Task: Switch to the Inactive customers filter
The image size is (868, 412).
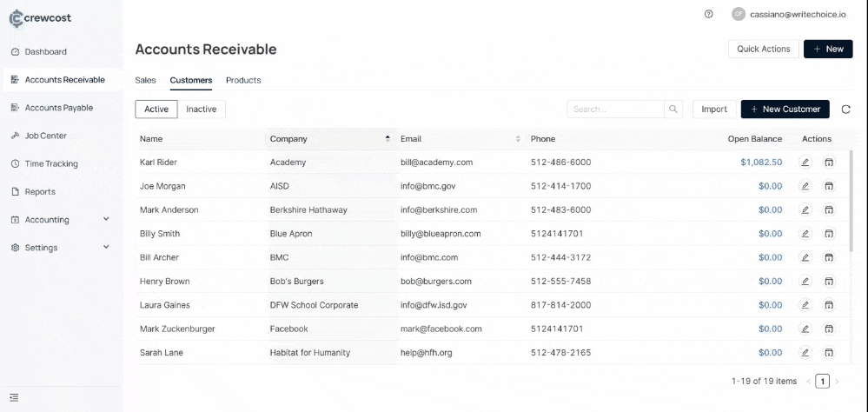Action: [202, 110]
